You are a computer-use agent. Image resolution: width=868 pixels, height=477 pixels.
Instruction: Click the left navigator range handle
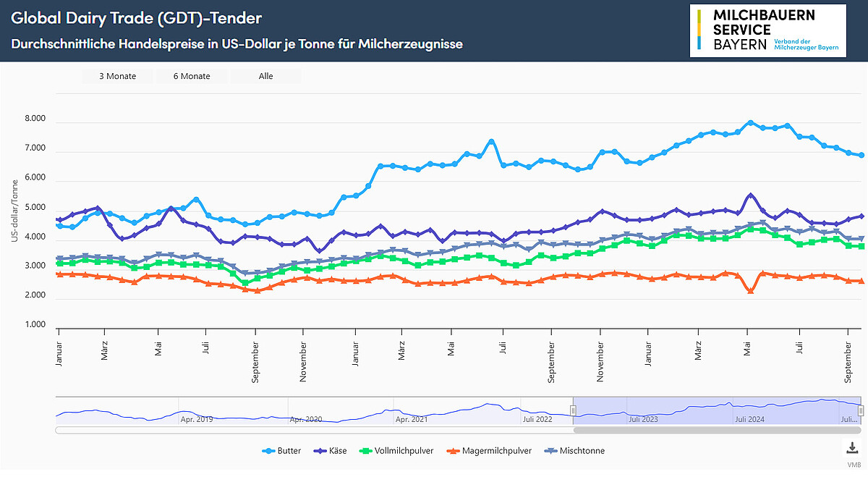coord(573,410)
